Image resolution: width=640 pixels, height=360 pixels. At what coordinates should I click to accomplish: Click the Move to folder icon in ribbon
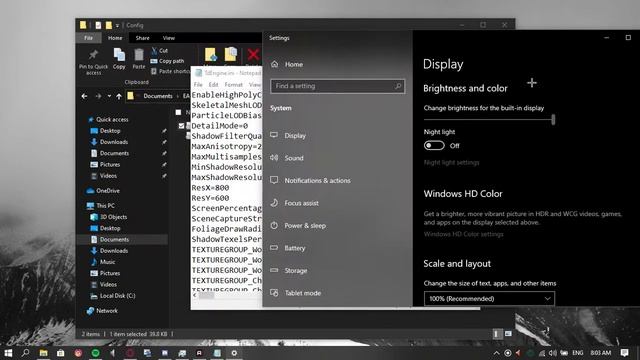[x=211, y=55]
